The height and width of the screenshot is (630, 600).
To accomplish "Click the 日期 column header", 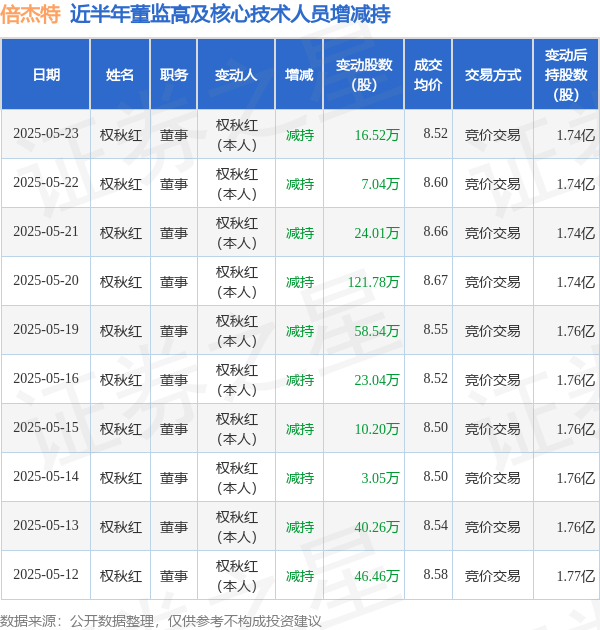I will point(46,75).
